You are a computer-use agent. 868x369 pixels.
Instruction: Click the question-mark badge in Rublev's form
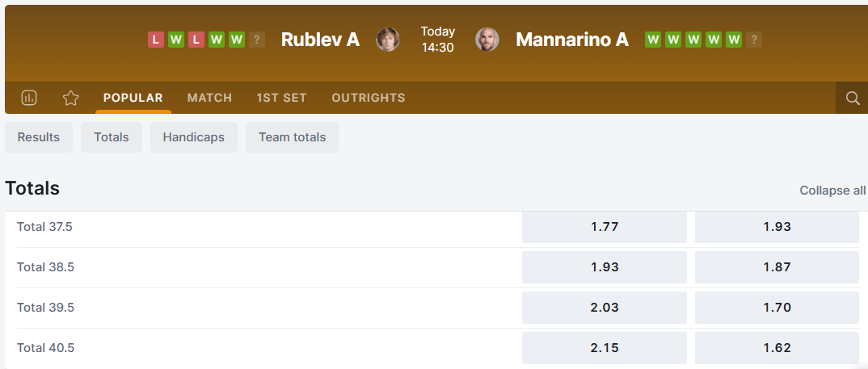tap(257, 40)
